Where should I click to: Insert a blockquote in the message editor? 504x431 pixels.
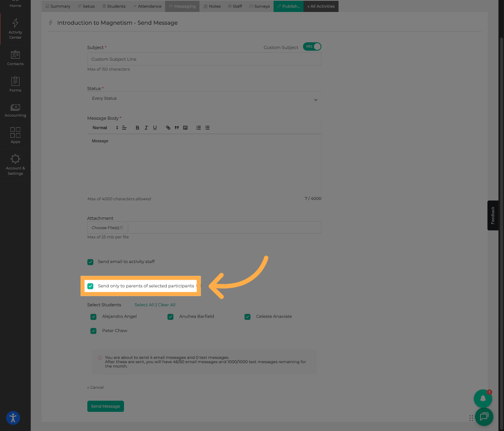[176, 127]
